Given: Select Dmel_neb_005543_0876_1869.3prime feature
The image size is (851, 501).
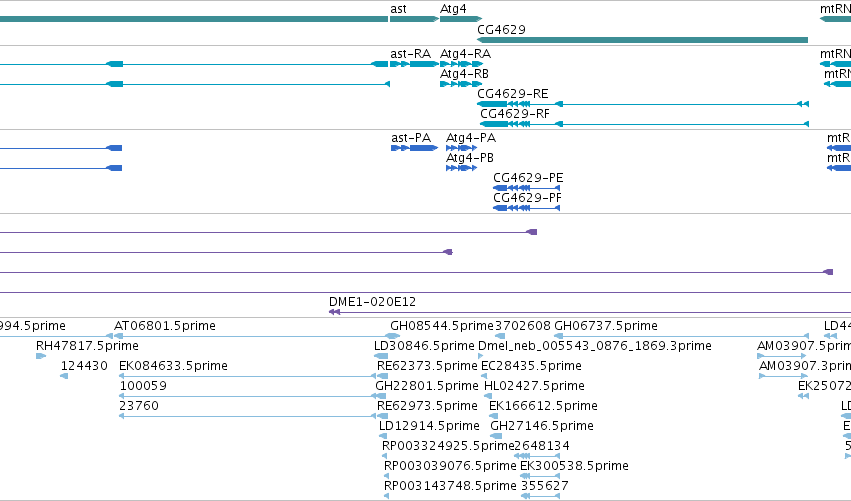Looking at the screenshot, I should coord(595,346).
